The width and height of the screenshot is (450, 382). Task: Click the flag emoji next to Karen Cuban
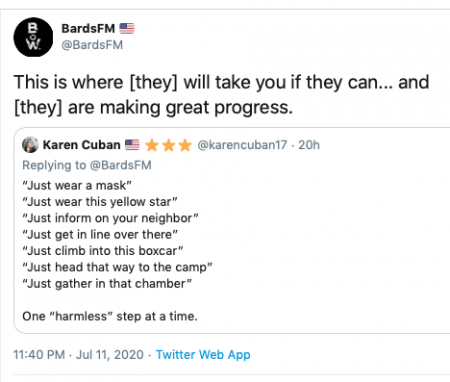pyautogui.click(x=132, y=145)
